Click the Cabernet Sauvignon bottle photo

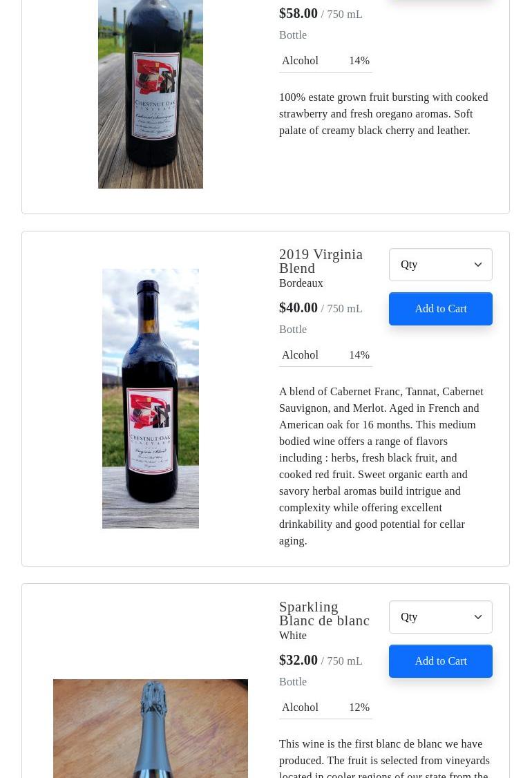coord(151,94)
